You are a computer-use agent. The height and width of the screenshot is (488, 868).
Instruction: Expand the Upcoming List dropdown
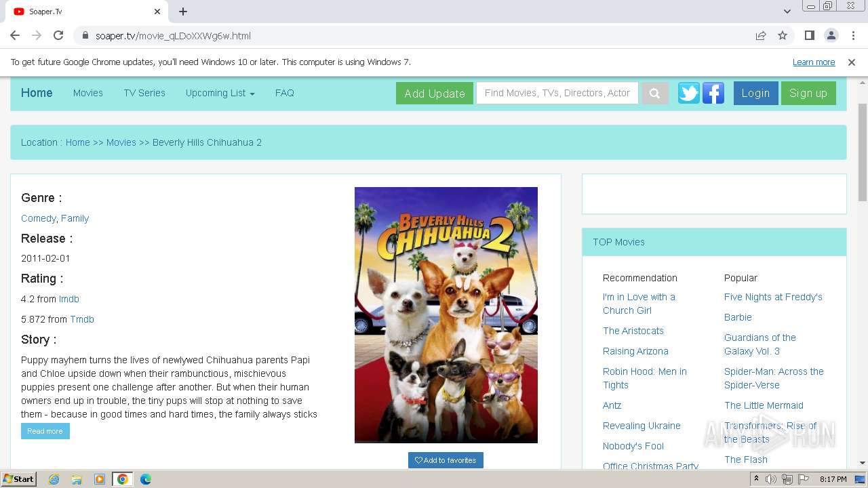click(220, 93)
